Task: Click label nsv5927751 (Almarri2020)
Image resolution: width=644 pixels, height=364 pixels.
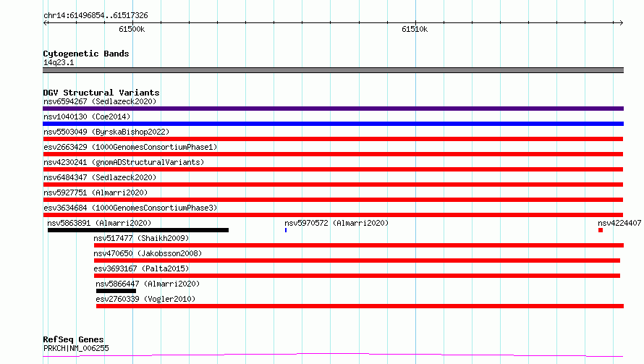Action: coord(96,192)
